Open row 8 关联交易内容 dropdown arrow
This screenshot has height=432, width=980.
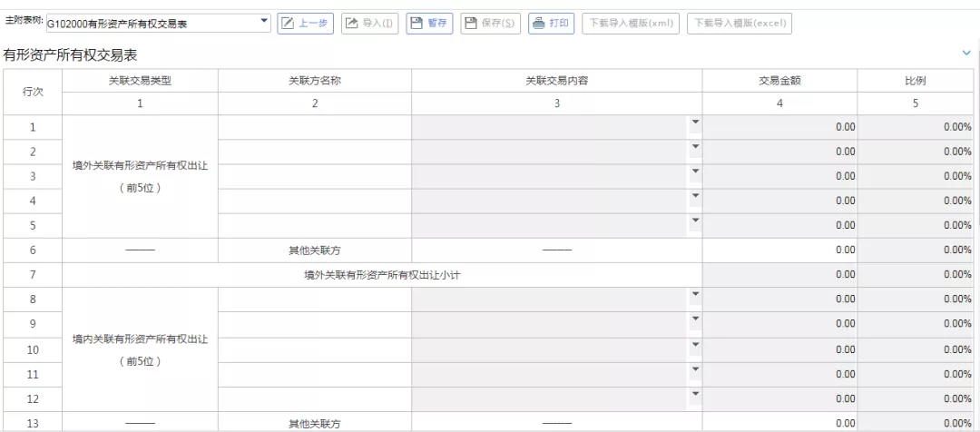point(695,294)
